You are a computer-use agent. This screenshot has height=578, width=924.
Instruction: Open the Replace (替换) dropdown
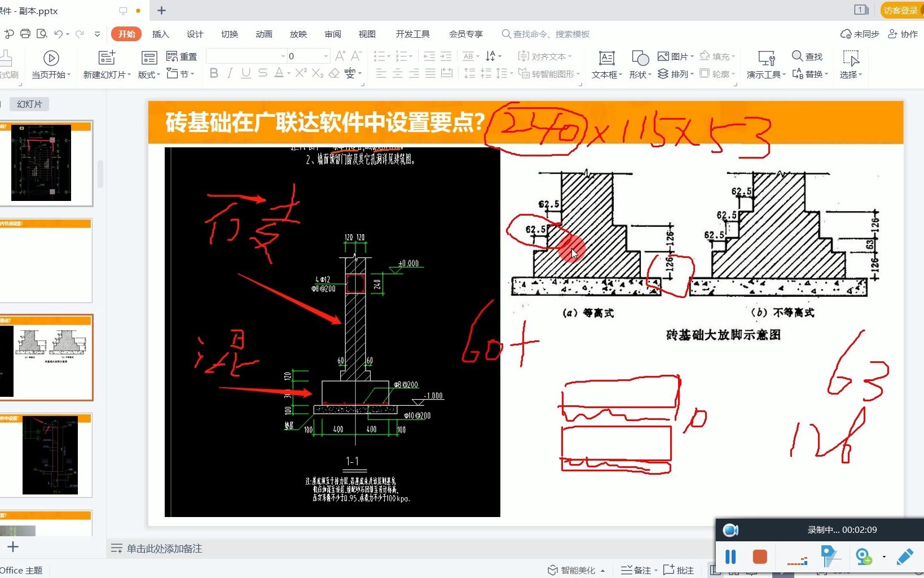click(x=810, y=74)
